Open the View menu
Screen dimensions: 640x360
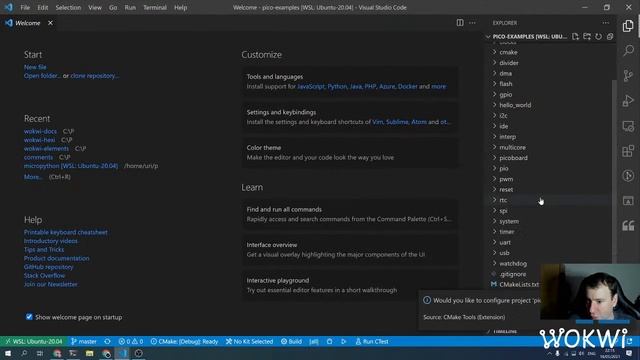(95, 7)
